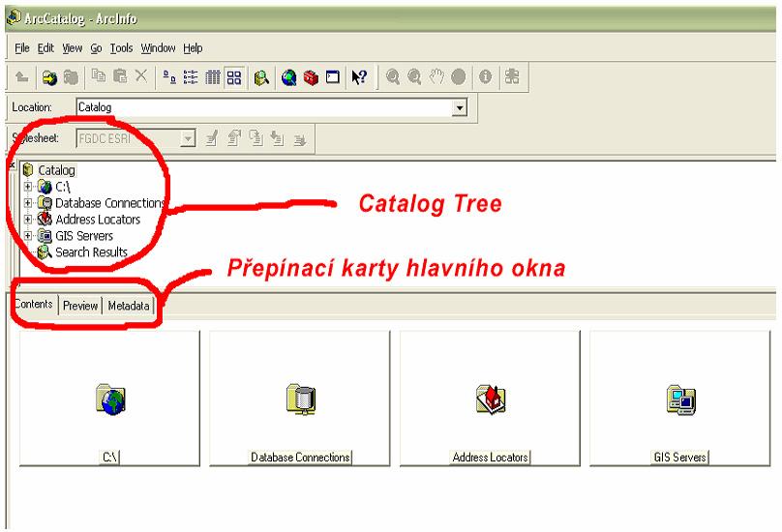Click the Import Metadata icon
Viewport: 782px width, 532px height.
(278, 138)
